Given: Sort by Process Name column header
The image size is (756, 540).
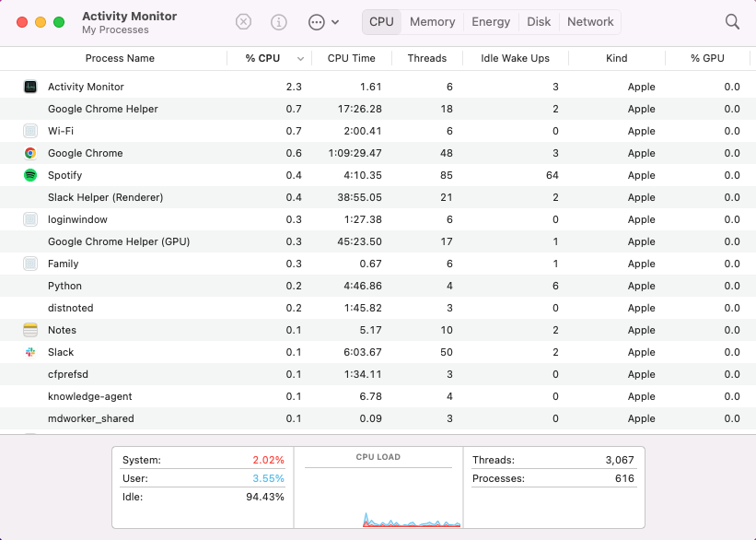Looking at the screenshot, I should (x=120, y=58).
